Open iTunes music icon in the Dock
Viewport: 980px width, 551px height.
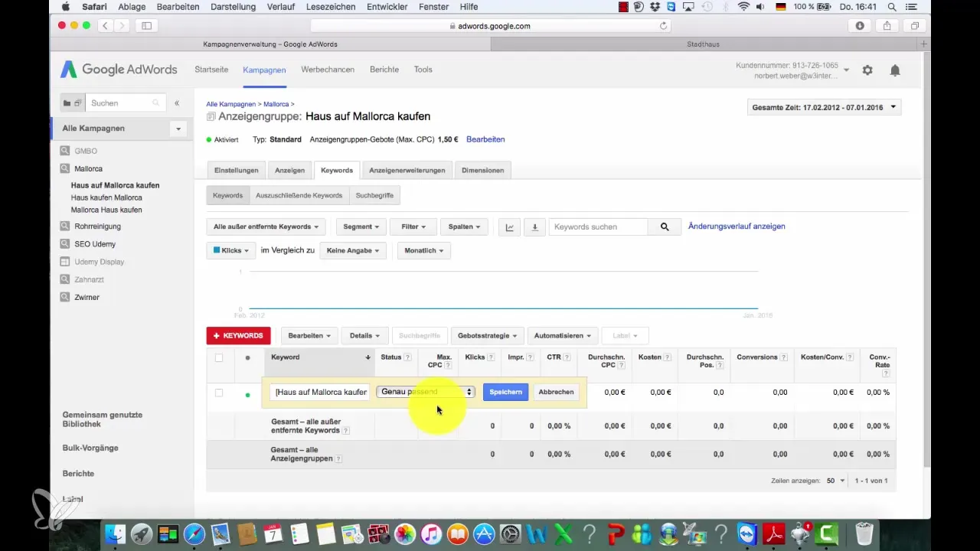430,533
